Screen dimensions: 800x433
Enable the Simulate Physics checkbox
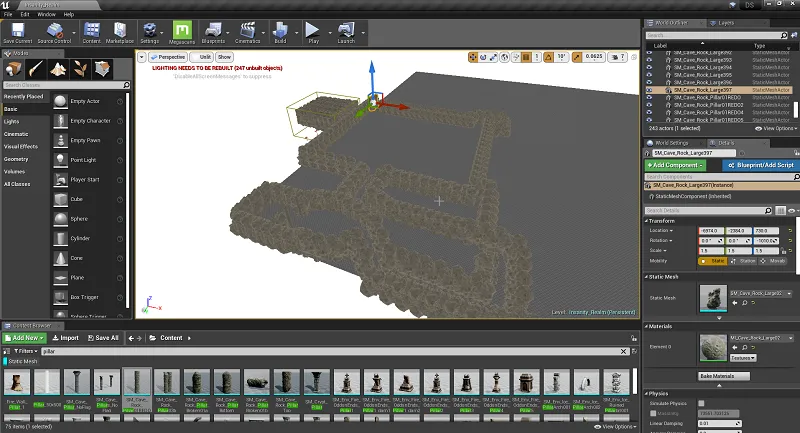(701, 403)
